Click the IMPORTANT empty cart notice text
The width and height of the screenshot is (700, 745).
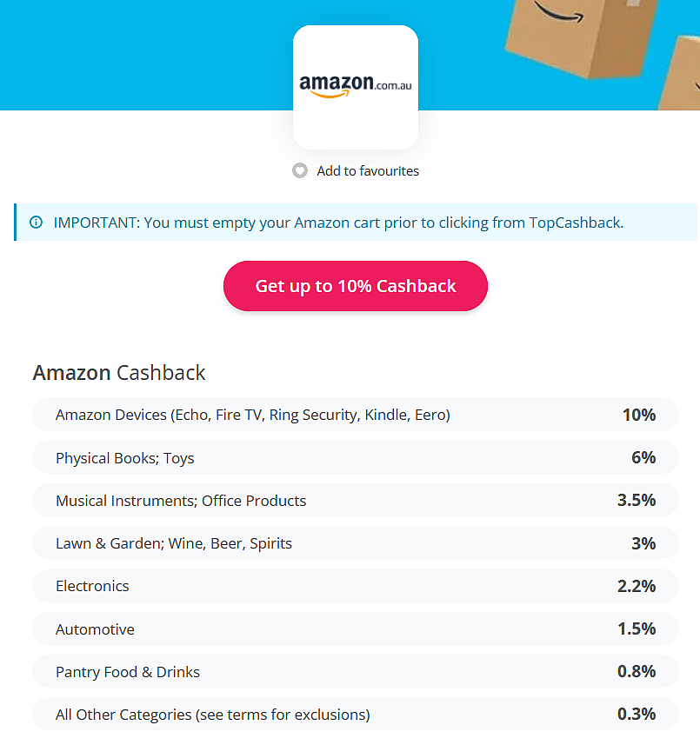click(x=338, y=223)
